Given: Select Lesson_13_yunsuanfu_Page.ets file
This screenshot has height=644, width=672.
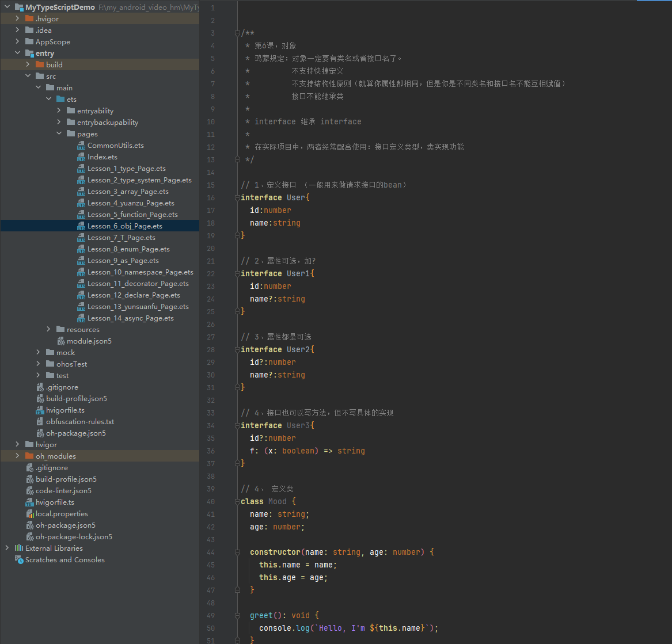Looking at the screenshot, I should click(x=138, y=307).
